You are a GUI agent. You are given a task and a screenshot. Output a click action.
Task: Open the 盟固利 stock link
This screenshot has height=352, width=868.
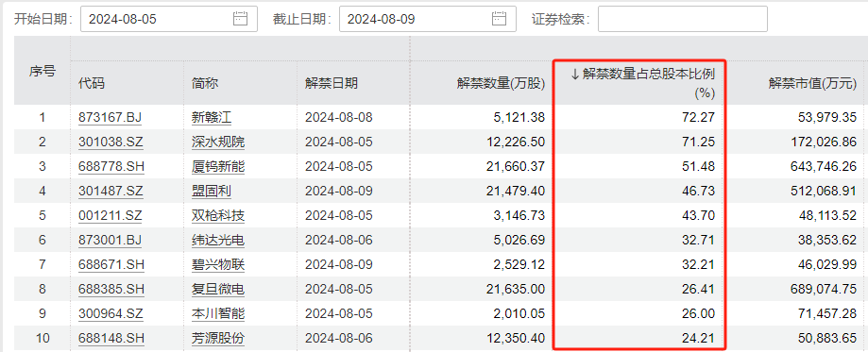coord(211,191)
